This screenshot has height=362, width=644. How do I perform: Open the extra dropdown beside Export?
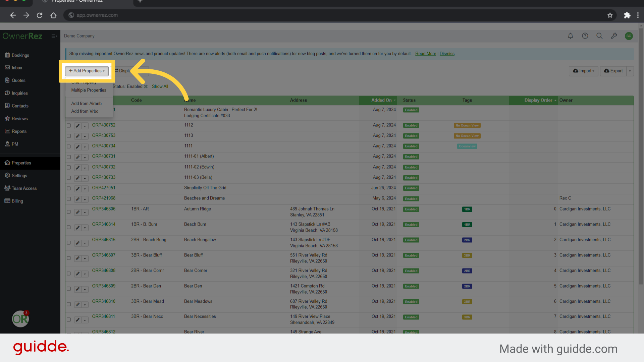[630, 71]
